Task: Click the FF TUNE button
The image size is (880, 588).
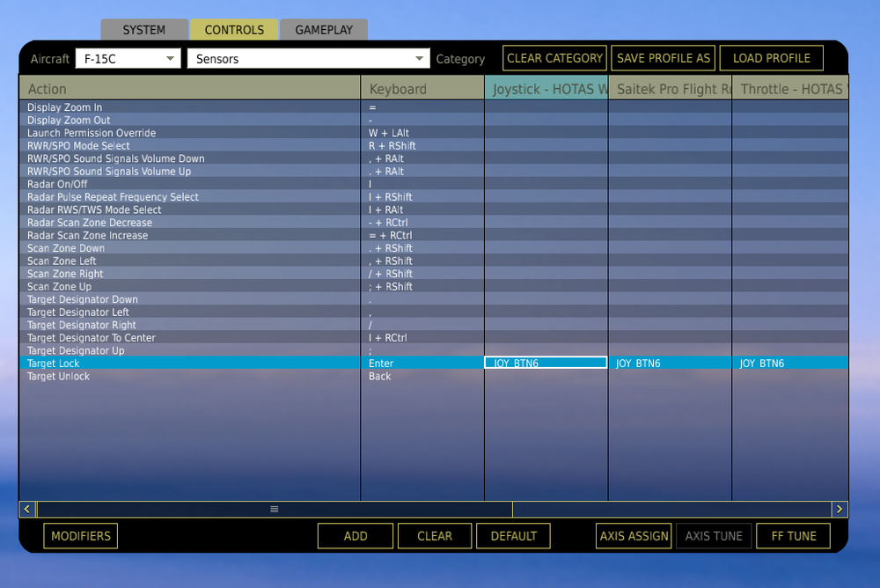Action: tap(794, 536)
